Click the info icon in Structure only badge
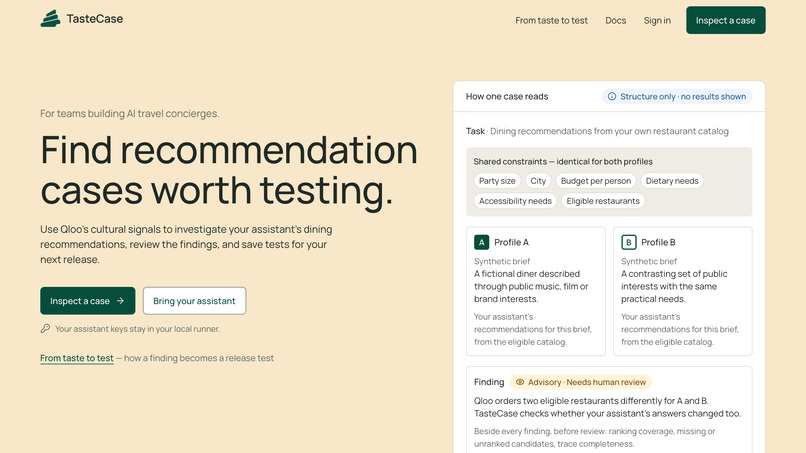Viewport: 806px width, 453px height. (612, 96)
